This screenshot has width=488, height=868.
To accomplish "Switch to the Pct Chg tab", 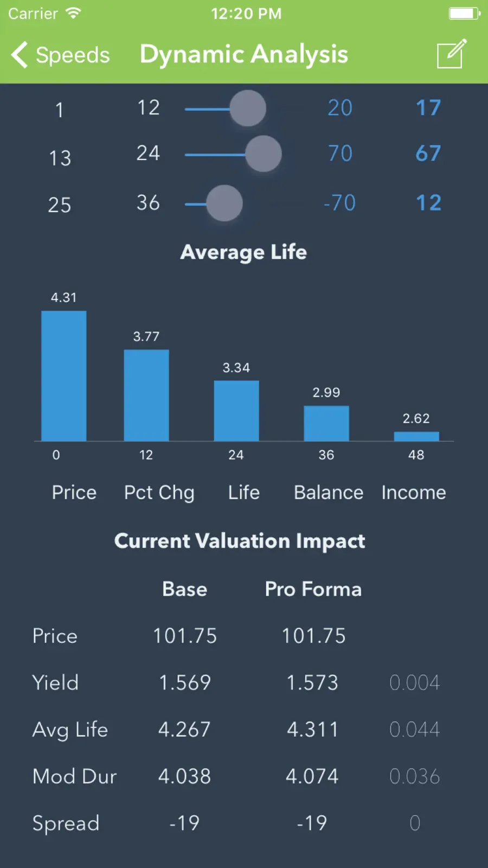I will click(159, 493).
